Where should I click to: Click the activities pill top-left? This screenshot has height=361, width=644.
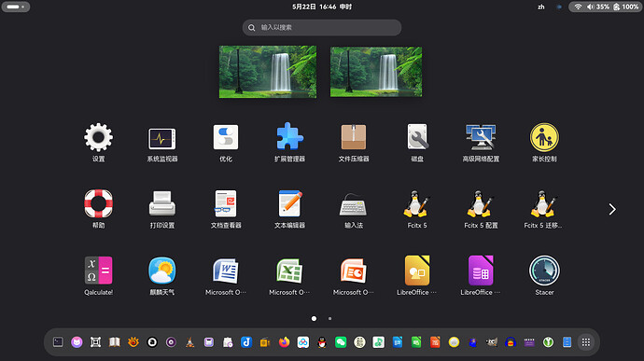pos(16,7)
